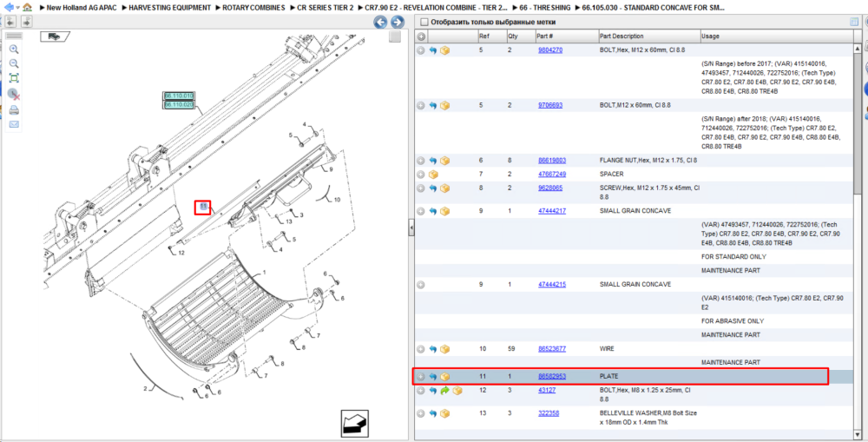
Task: Expand the WIRE row circle
Action: click(421, 349)
